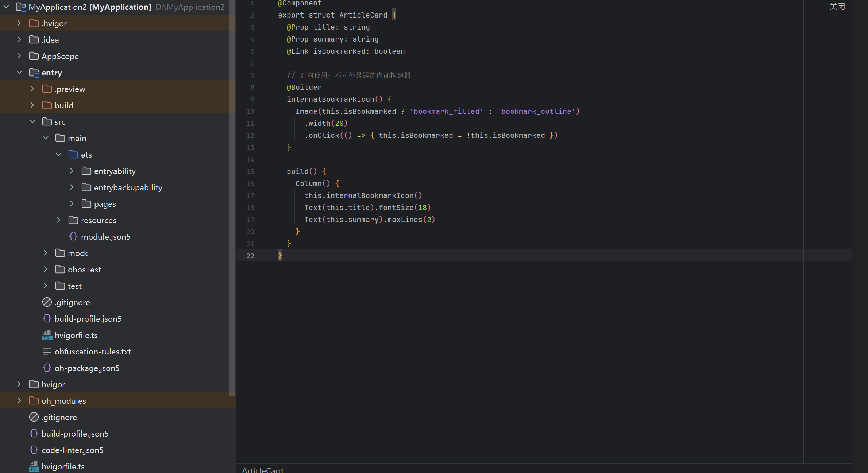
Task: Click the entry module icon
Action: pyautogui.click(x=34, y=73)
